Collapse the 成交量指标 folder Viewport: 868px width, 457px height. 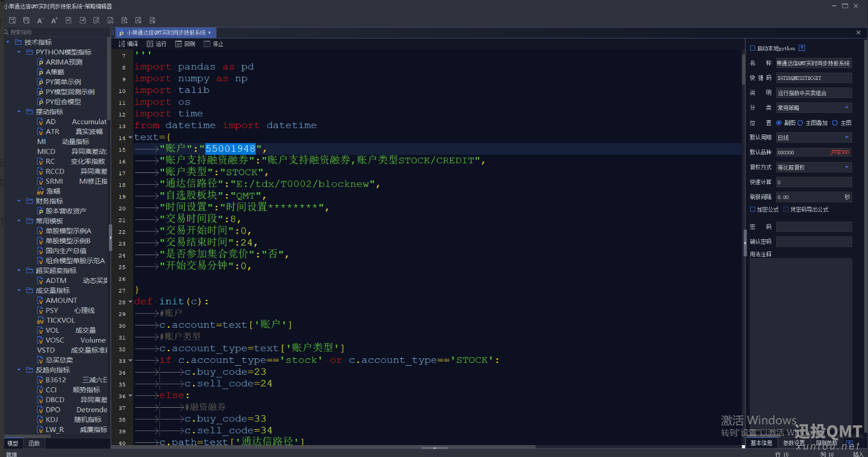[x=19, y=290]
